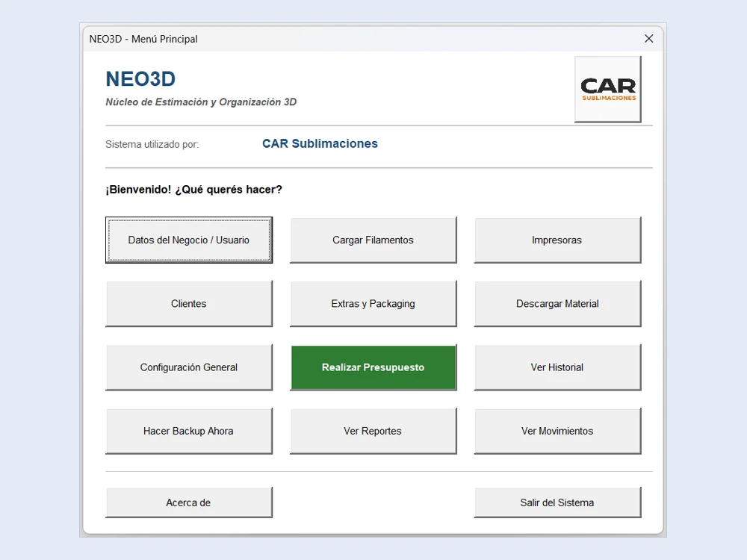Click the CAR Sublimaciones logo

click(x=608, y=89)
